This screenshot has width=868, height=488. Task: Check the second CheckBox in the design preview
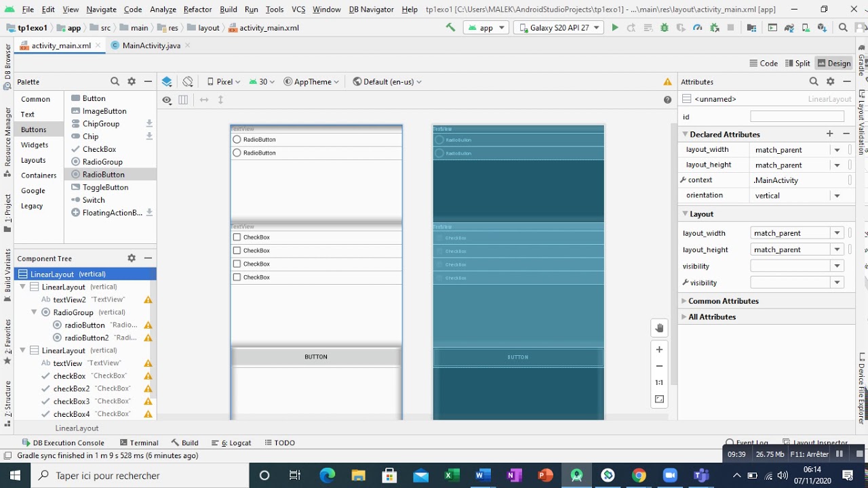pyautogui.click(x=317, y=251)
